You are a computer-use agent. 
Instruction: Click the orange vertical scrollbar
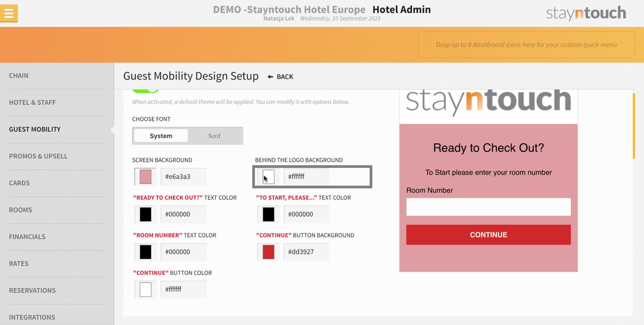tap(634, 126)
